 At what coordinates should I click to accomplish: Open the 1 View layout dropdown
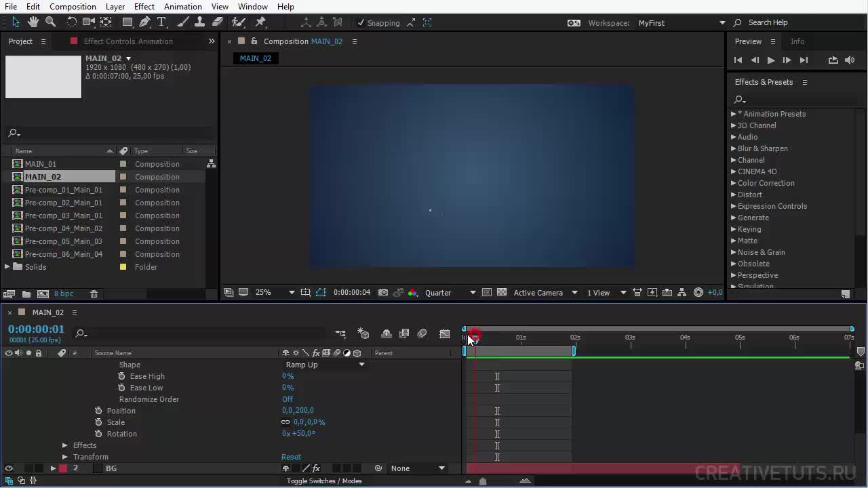pos(606,293)
